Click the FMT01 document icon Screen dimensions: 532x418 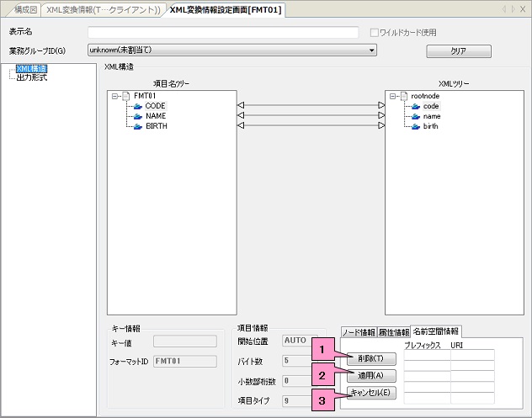click(126, 96)
